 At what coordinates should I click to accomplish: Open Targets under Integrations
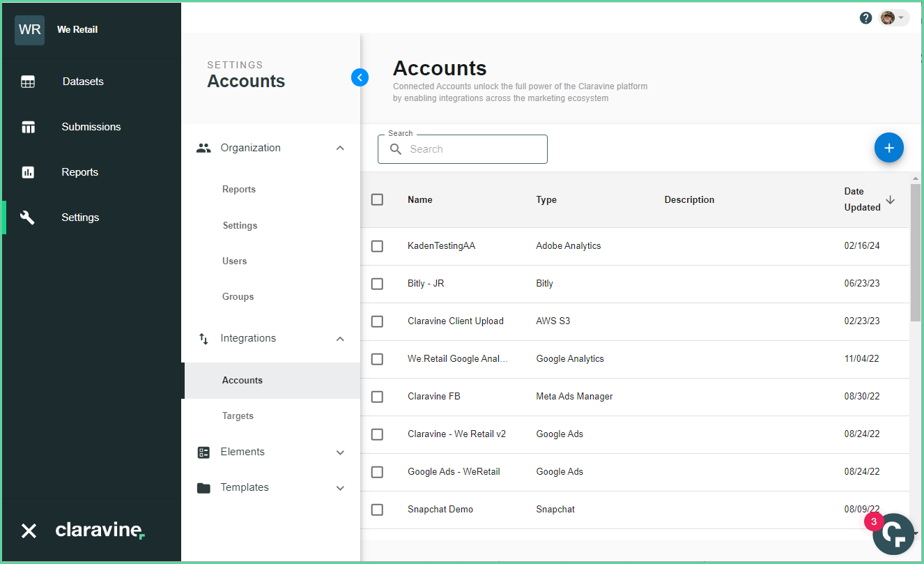tap(238, 416)
